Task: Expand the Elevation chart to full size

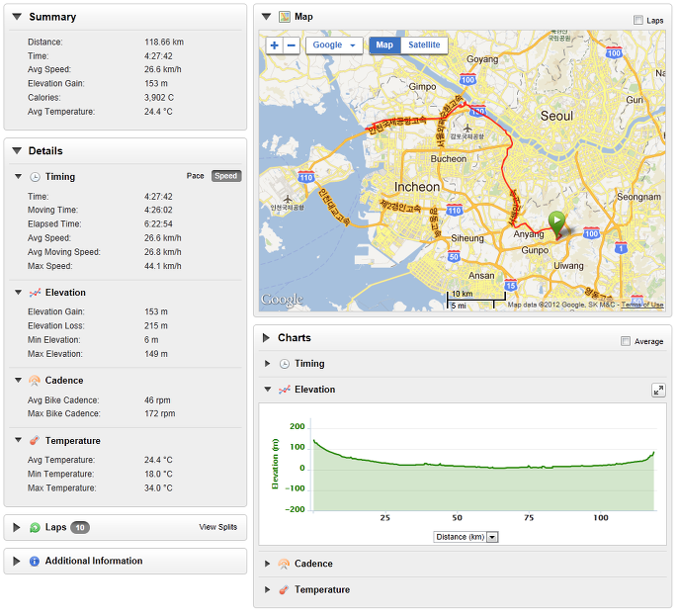Action: (658, 391)
